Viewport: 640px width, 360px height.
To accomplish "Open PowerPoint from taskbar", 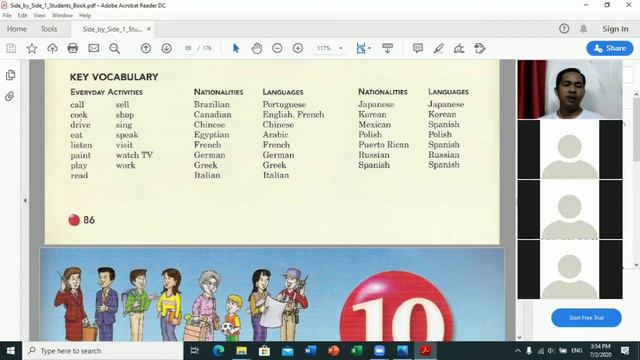I will pyautogui.click(x=333, y=351).
